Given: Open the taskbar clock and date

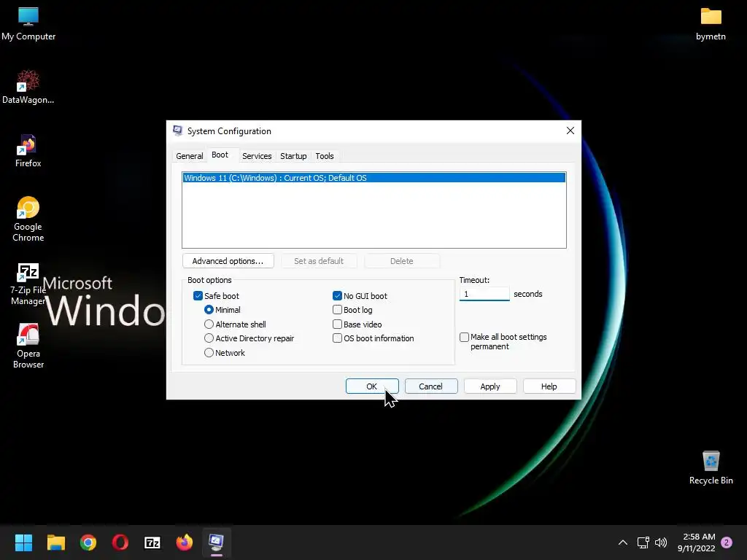Looking at the screenshot, I should pyautogui.click(x=696, y=542).
